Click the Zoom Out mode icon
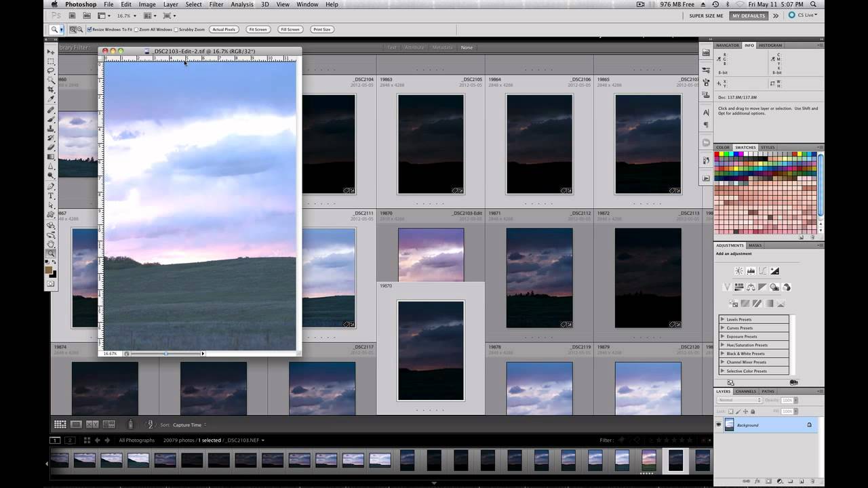868x488 pixels. point(80,30)
